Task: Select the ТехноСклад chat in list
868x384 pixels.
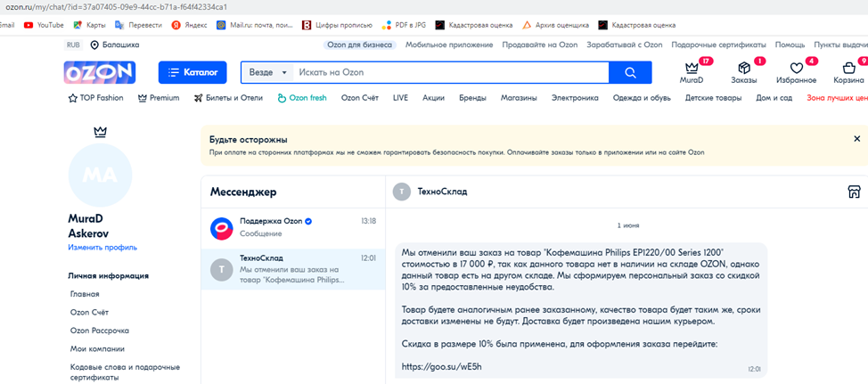Action: [x=293, y=269]
